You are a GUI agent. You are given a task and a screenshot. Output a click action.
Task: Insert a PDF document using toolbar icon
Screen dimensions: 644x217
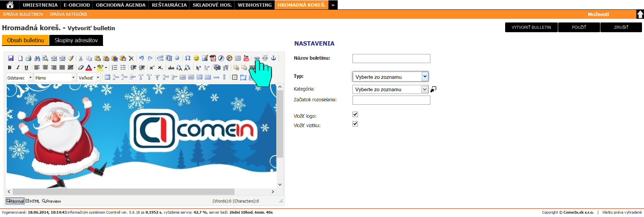pos(213,58)
